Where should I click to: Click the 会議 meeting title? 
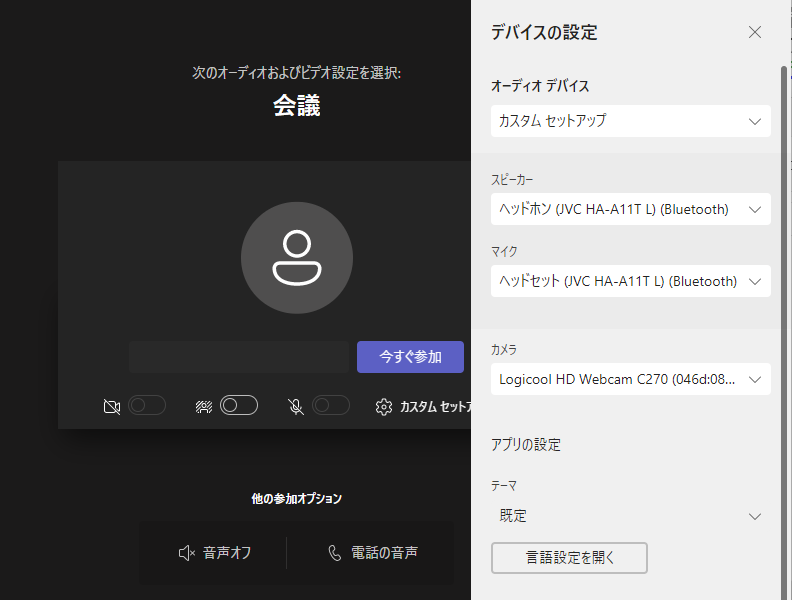tap(296, 106)
